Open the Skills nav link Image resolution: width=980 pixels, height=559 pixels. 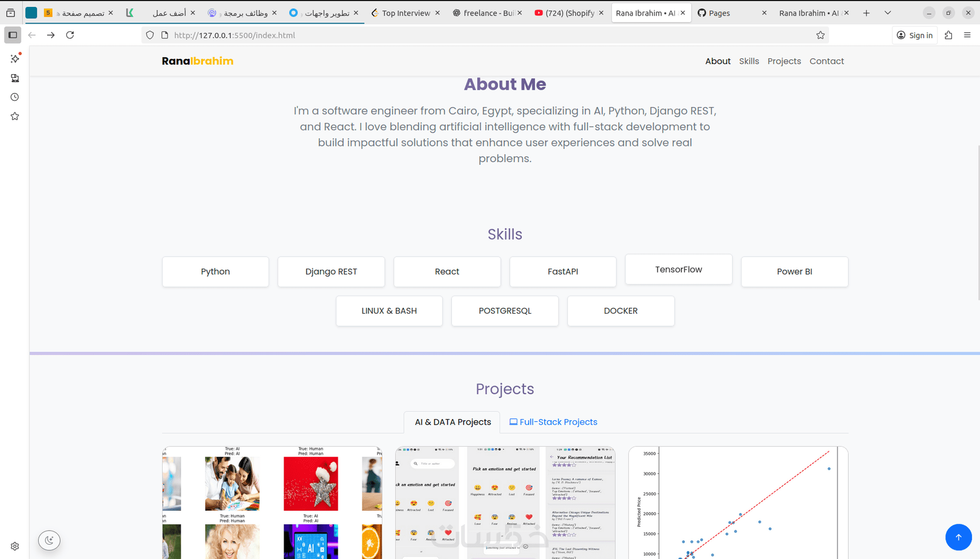click(x=749, y=61)
